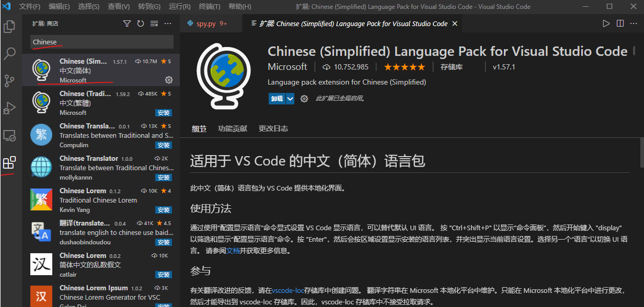644x307 pixels.
Task: Click the filter extensions funnel icon
Action: point(127,23)
